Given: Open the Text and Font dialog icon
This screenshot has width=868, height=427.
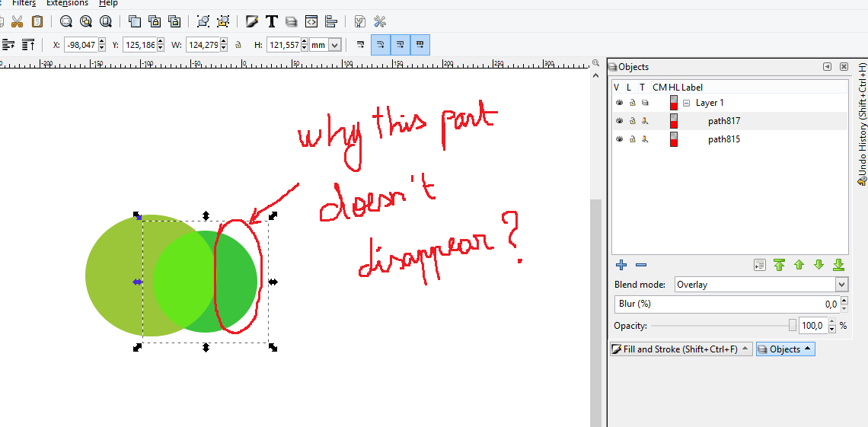Looking at the screenshot, I should pyautogui.click(x=271, y=21).
